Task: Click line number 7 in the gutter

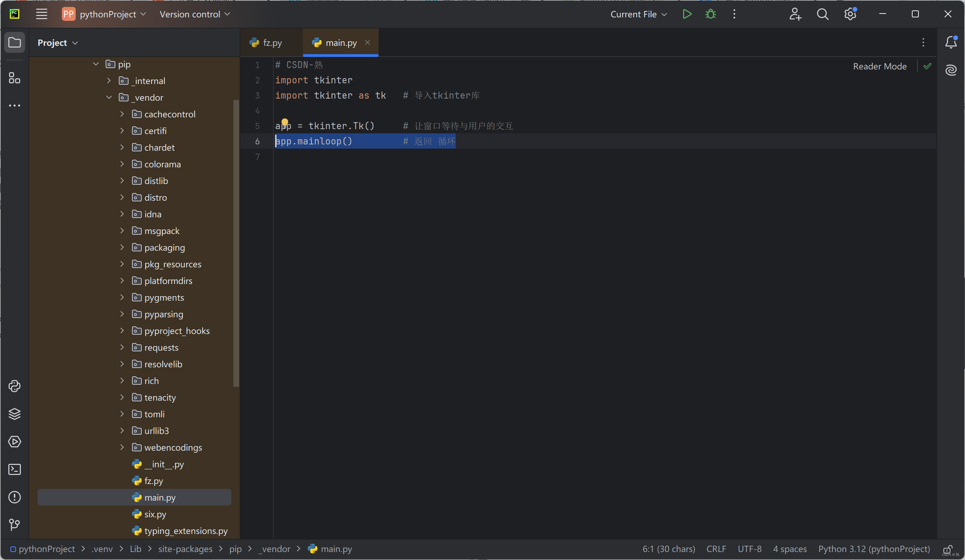Action: (257, 157)
